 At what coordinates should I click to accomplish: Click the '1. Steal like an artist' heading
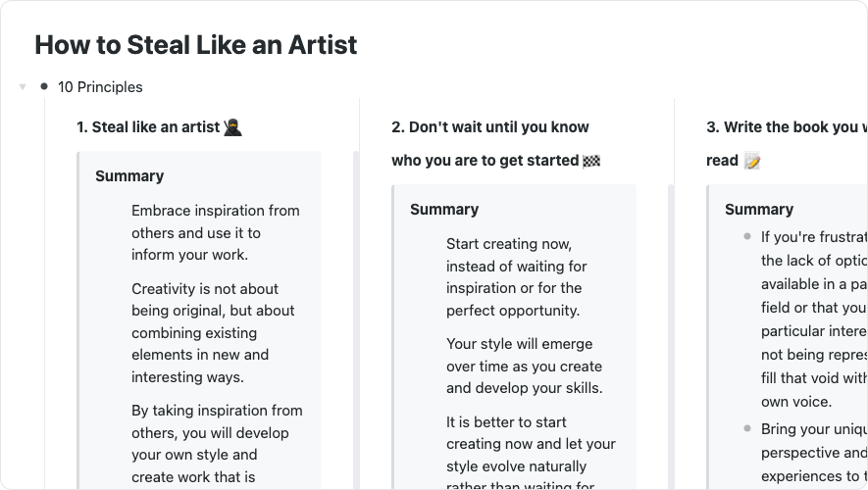click(x=149, y=127)
